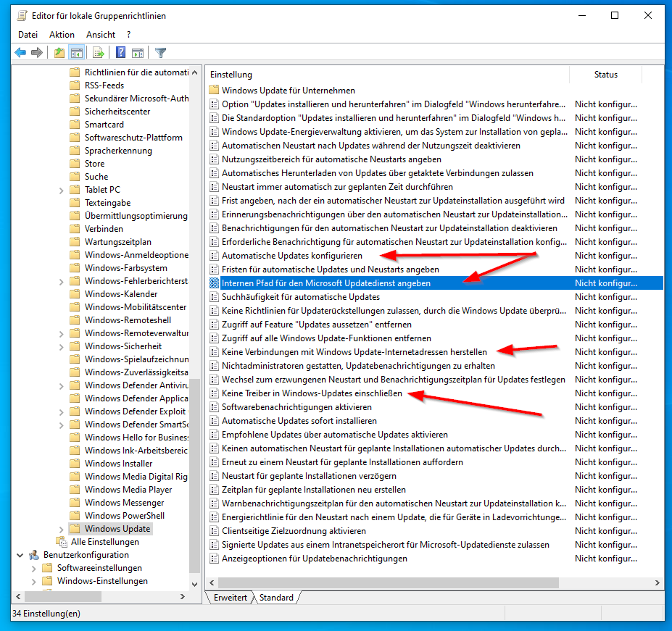The width and height of the screenshot is (672, 631).
Task: Select the Windows Media Player tree folder
Action: 128,490
